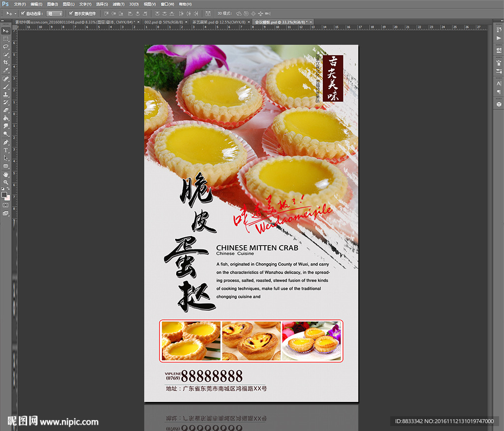Select the Pen tool

pos(6,142)
